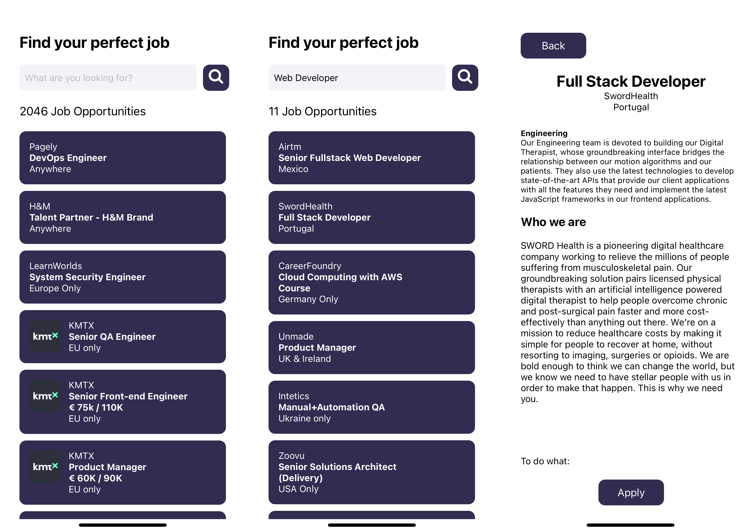
Task: Select the Unmade Product Manager job
Action: pos(371,347)
